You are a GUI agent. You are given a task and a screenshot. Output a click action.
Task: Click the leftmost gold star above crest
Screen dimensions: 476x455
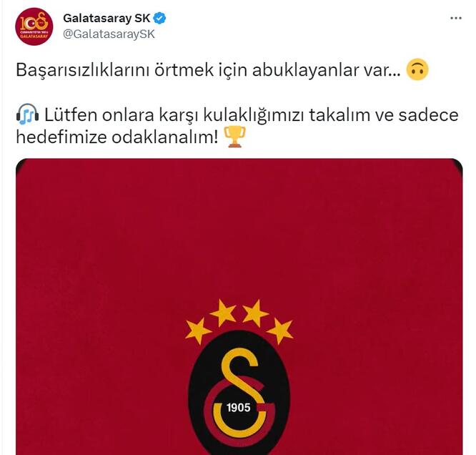coord(198,331)
